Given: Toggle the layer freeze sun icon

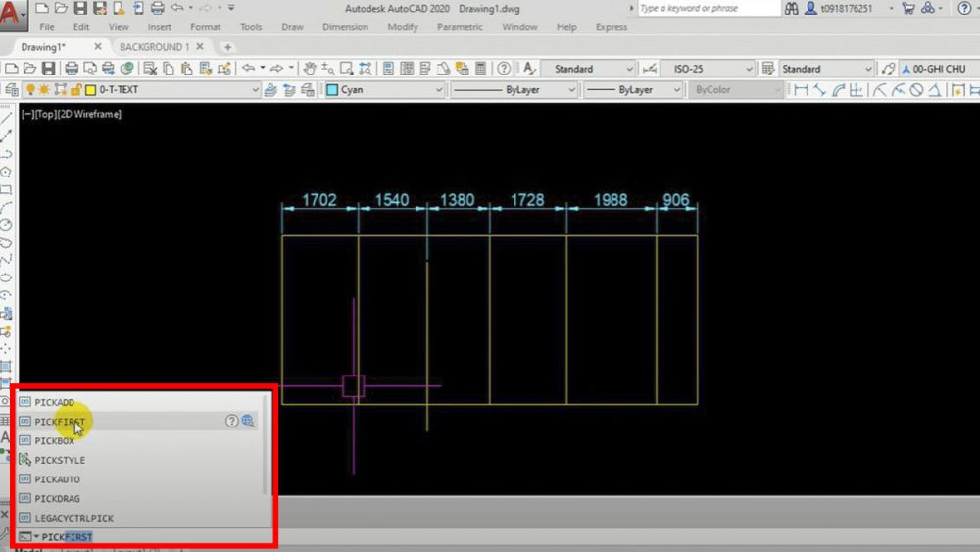Looking at the screenshot, I should click(44, 90).
